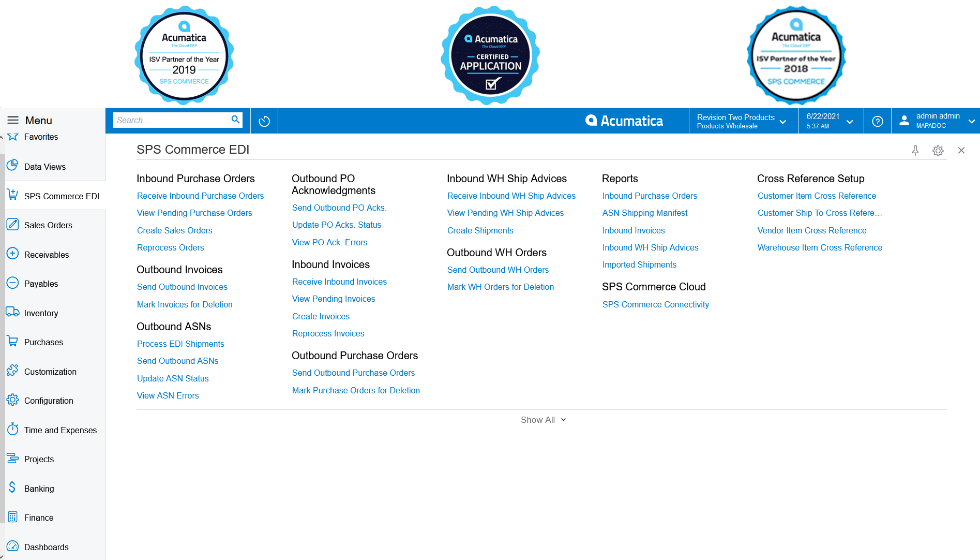Open Create Sales Orders link
The image size is (980, 560).
coord(174,230)
